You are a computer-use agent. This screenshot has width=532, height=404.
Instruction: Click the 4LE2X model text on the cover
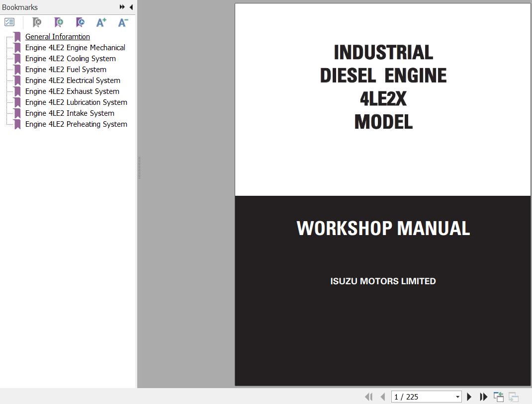(383, 99)
